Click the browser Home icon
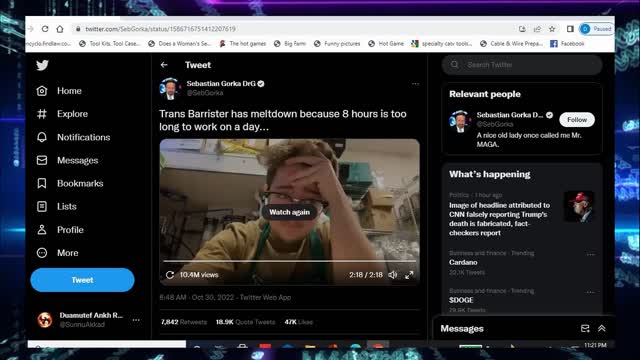Screen dimensions: 640x360 tap(60, 29)
